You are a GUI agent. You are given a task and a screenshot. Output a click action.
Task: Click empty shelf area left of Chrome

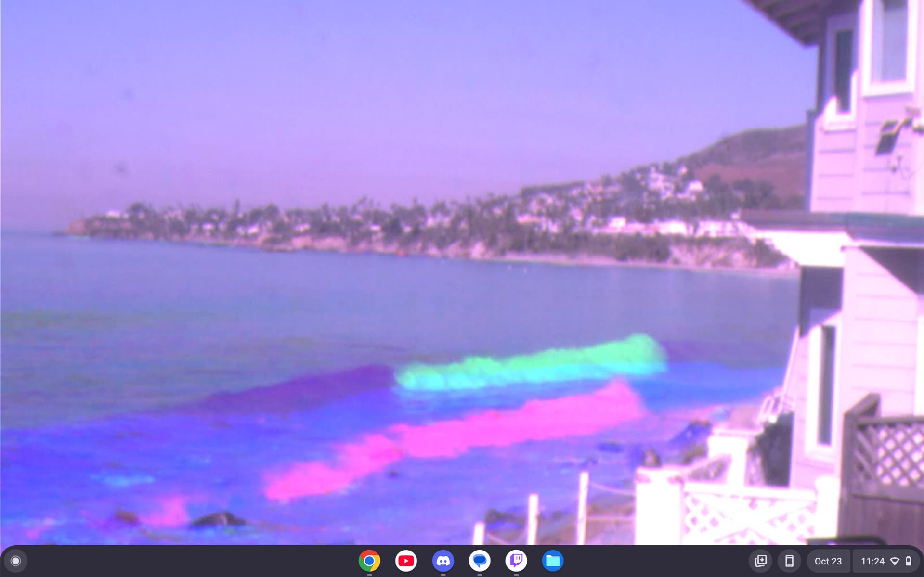(193, 561)
